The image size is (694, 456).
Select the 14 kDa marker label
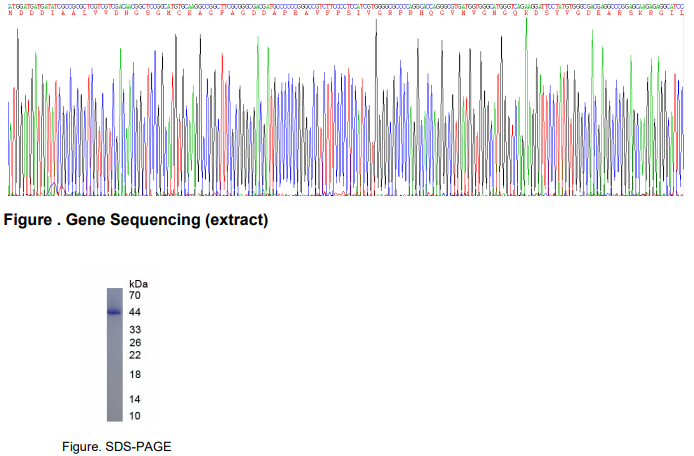click(135, 399)
